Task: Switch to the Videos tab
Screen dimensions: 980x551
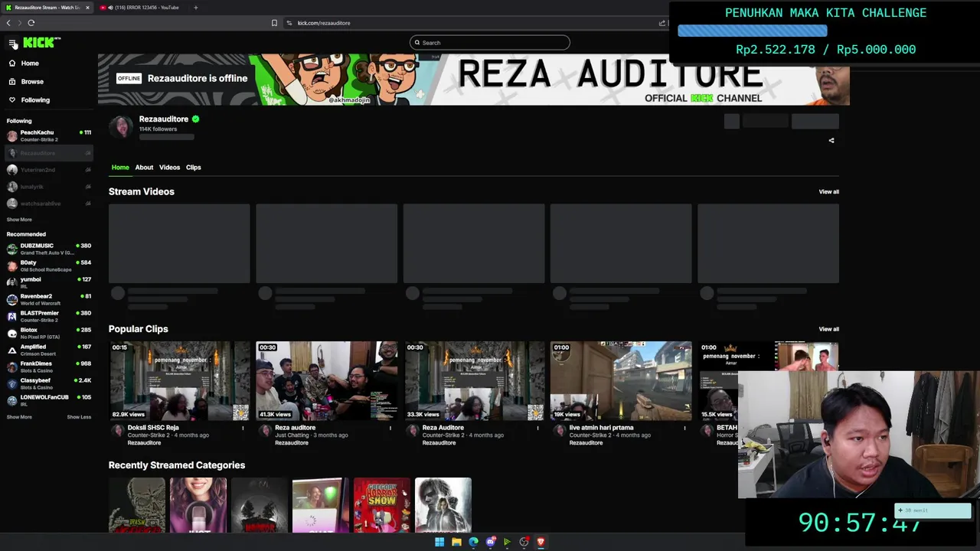Action: 169,168
